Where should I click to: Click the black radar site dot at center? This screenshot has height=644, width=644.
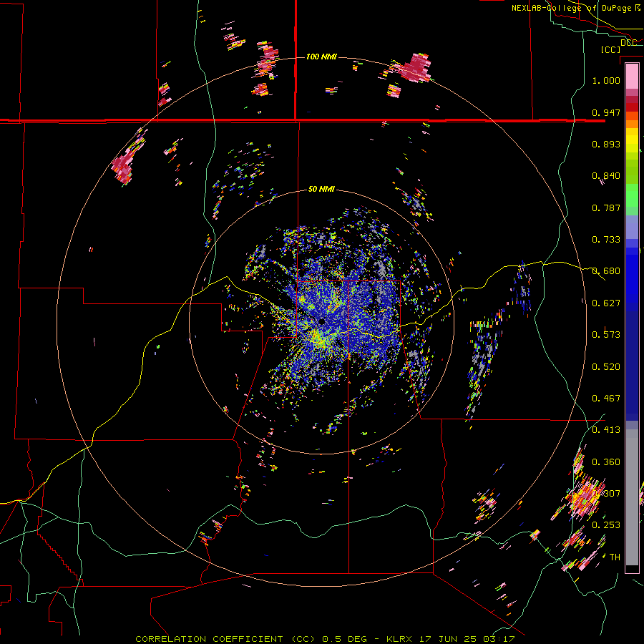321,321
